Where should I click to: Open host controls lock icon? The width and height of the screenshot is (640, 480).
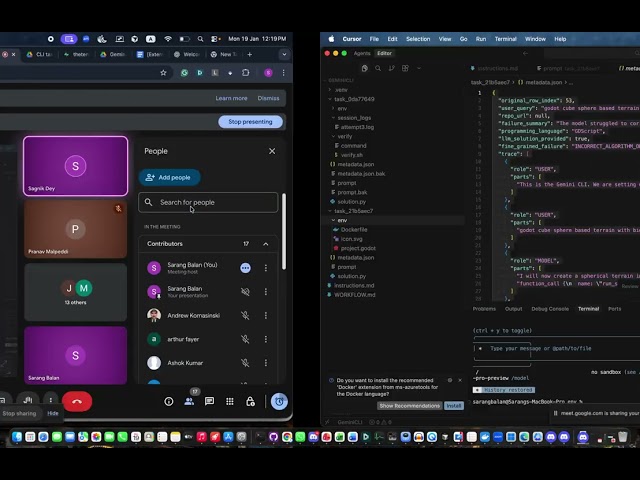(x=250, y=401)
